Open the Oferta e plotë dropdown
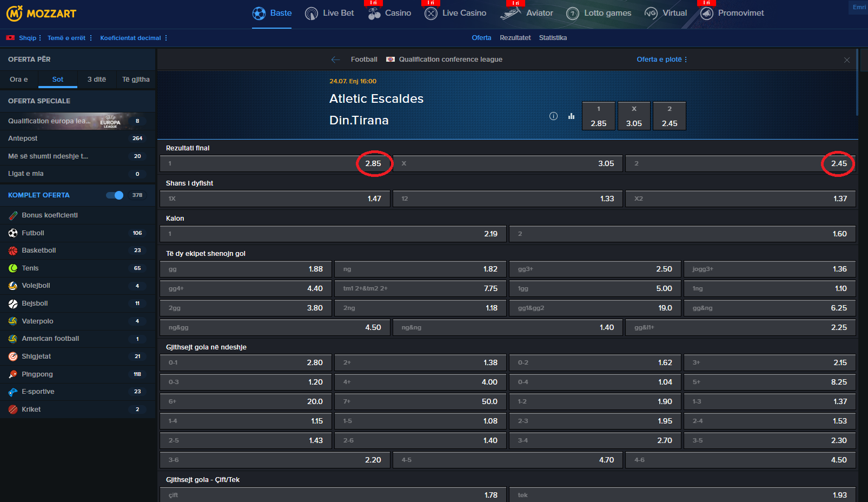Image resolution: width=868 pixels, height=502 pixels. tap(661, 60)
